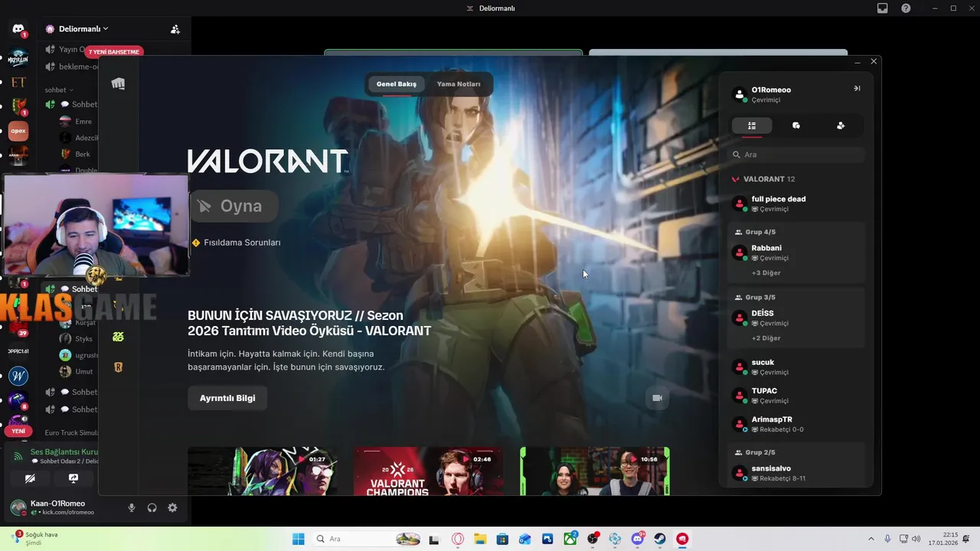Viewport: 980px width, 551px height.
Task: Select friend ArimaspTR
Action: pyautogui.click(x=796, y=424)
